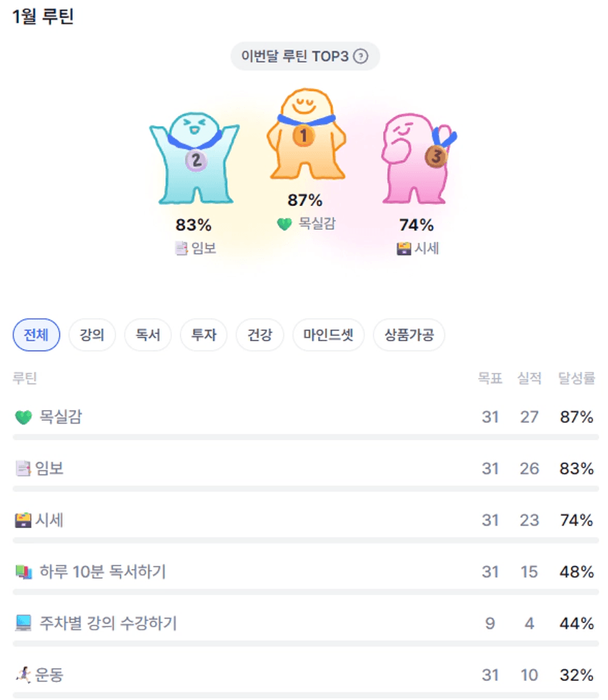Click the progress bar under 목실감

(x=305, y=437)
